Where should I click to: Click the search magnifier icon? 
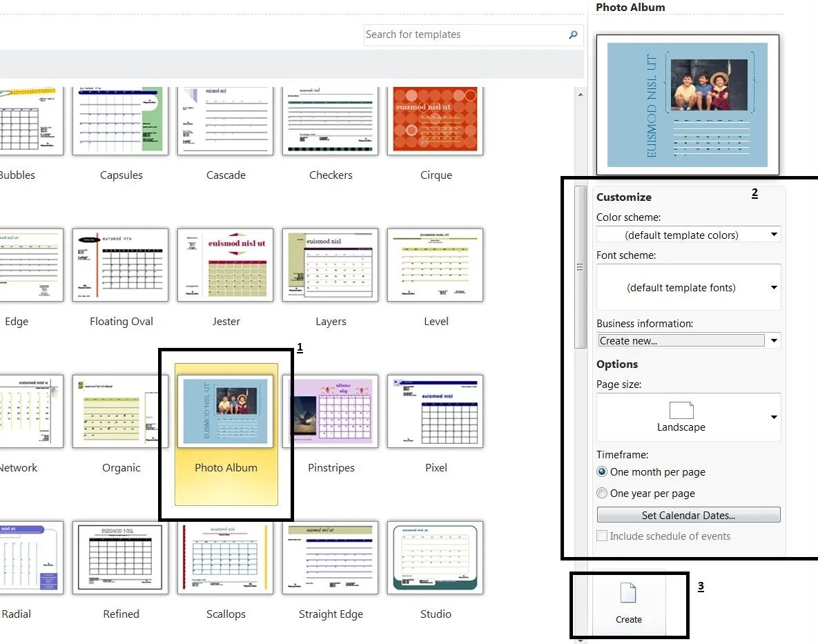573,35
